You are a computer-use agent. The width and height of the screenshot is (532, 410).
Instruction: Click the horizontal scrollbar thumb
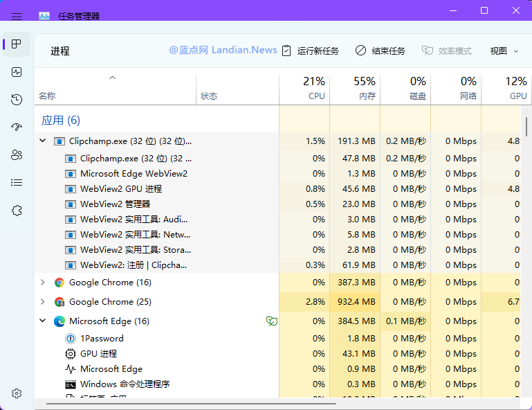point(191,404)
